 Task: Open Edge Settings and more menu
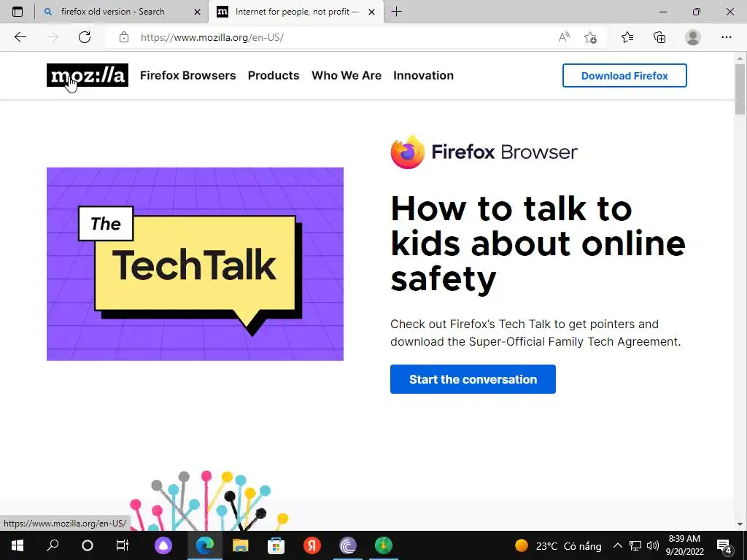pos(726,37)
